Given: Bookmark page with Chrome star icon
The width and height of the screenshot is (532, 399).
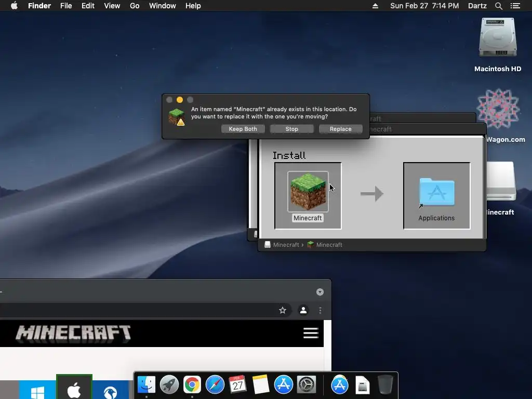Looking at the screenshot, I should [x=282, y=310].
